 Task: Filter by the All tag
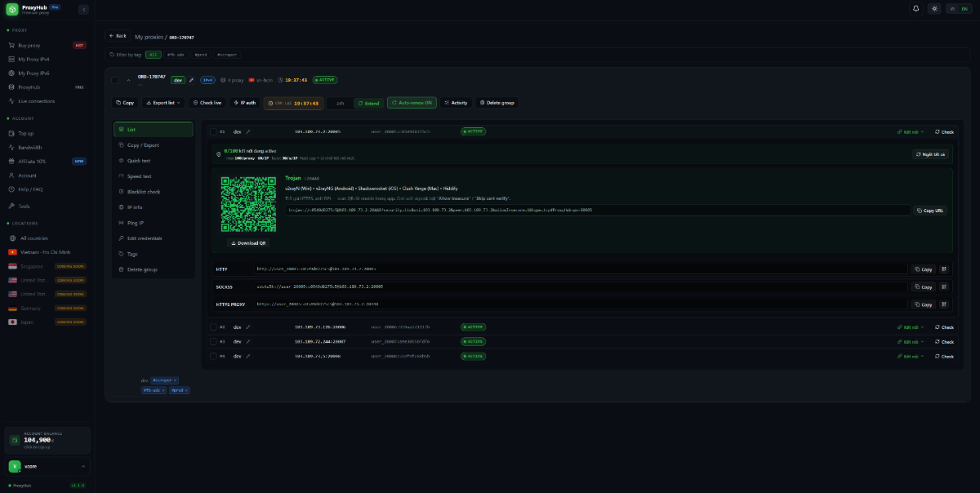(154, 55)
